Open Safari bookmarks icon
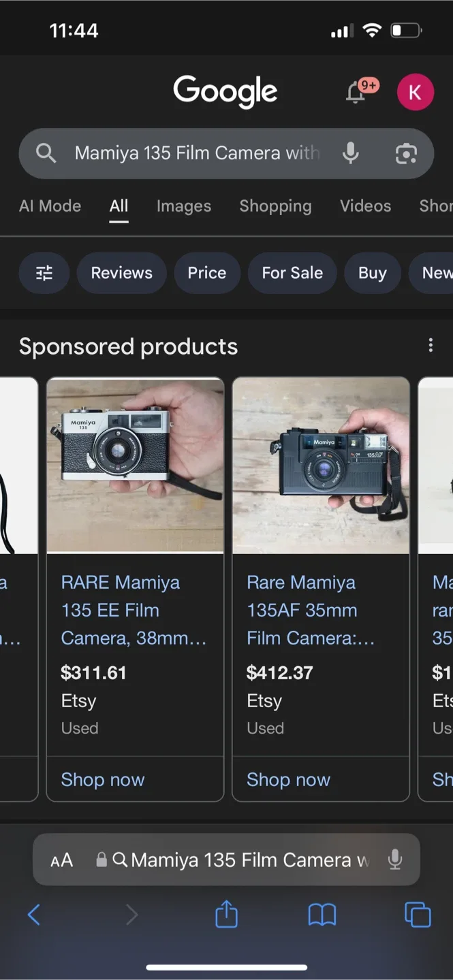Viewport: 453px width, 980px height. click(322, 915)
